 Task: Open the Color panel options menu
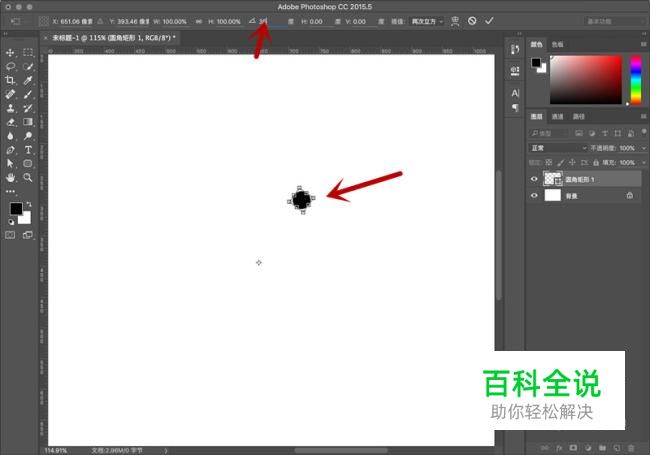pyautogui.click(x=643, y=44)
